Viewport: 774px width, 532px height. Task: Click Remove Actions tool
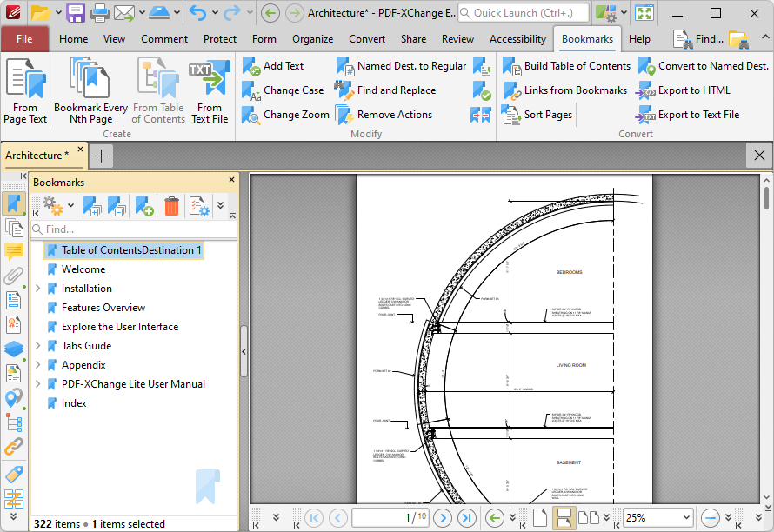[384, 115]
